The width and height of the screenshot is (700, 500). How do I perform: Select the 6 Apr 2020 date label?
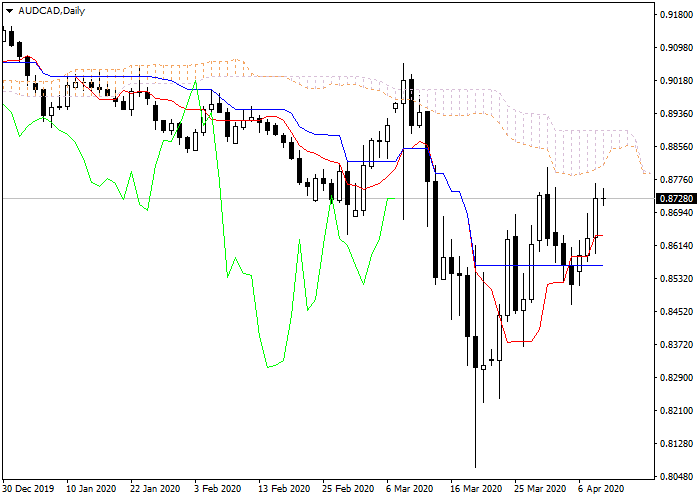tap(601, 489)
